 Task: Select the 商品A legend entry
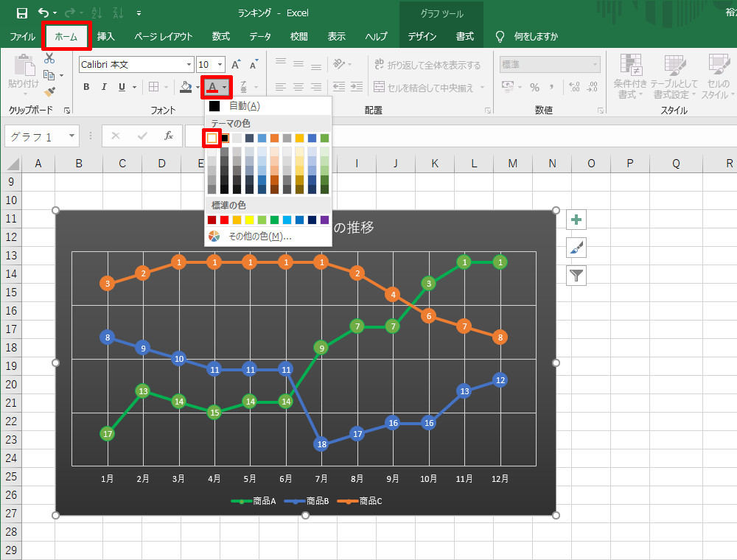point(254,501)
